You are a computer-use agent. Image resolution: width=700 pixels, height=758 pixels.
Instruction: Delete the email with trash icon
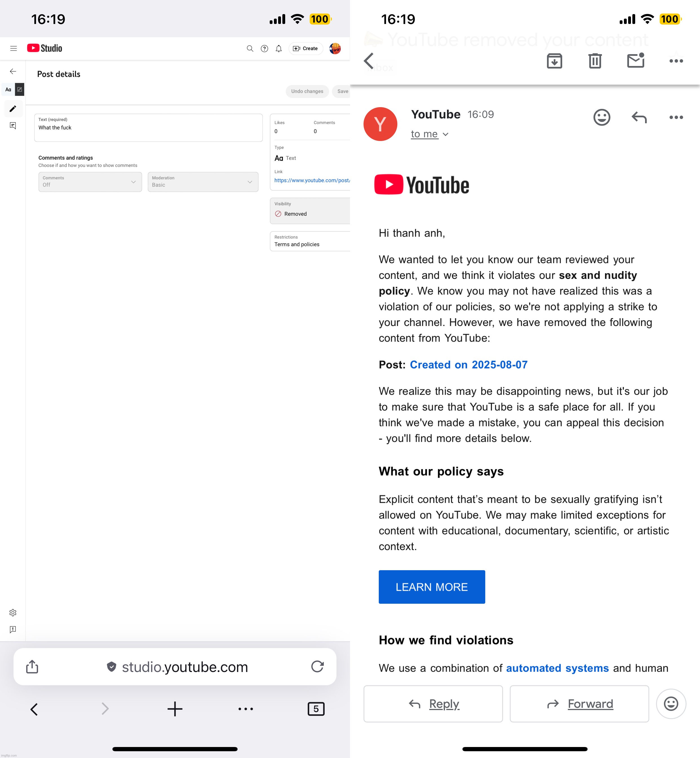(x=595, y=61)
